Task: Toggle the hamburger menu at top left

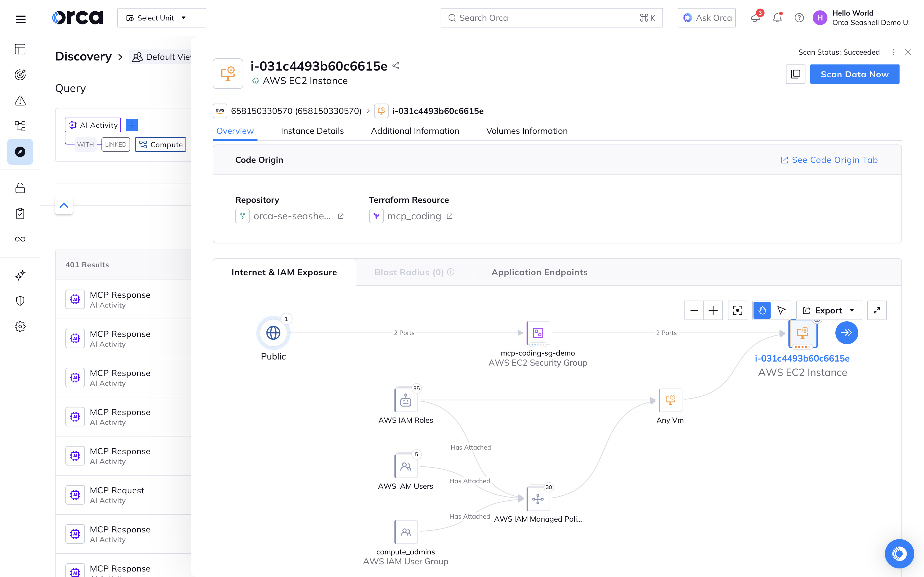Action: (20, 19)
